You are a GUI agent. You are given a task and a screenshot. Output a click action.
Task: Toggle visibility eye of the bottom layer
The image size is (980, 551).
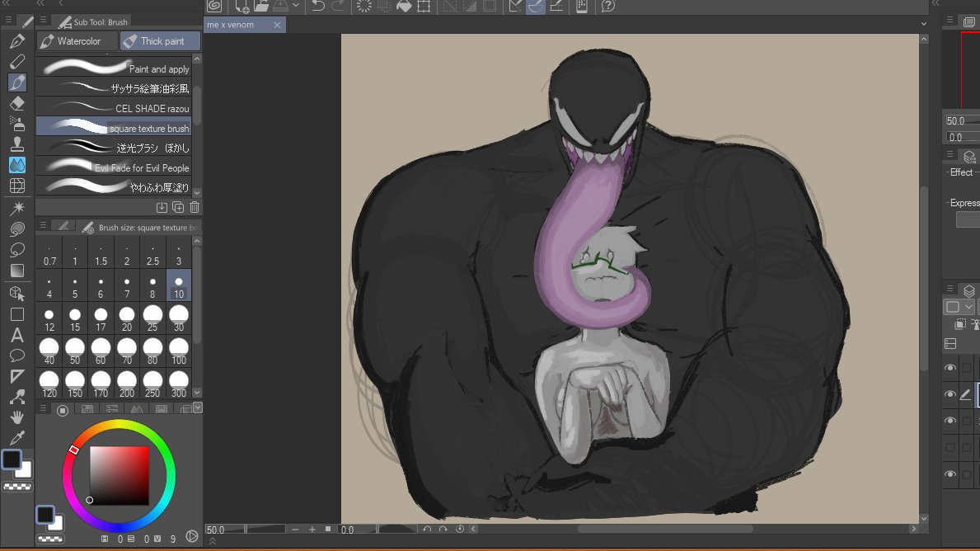[x=950, y=474]
